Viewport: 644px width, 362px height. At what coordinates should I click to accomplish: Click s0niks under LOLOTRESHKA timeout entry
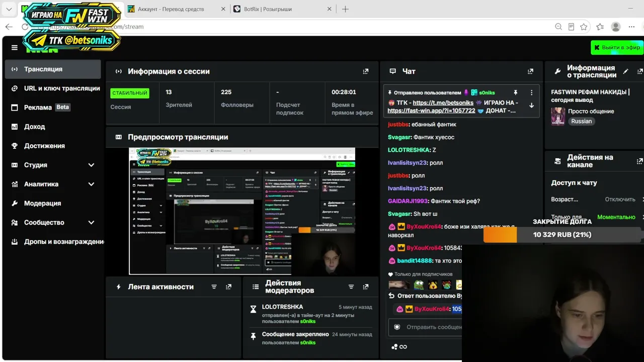click(x=308, y=321)
